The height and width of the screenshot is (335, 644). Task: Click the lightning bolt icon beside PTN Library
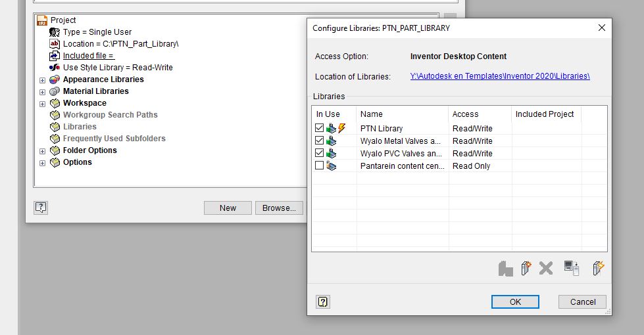click(341, 128)
